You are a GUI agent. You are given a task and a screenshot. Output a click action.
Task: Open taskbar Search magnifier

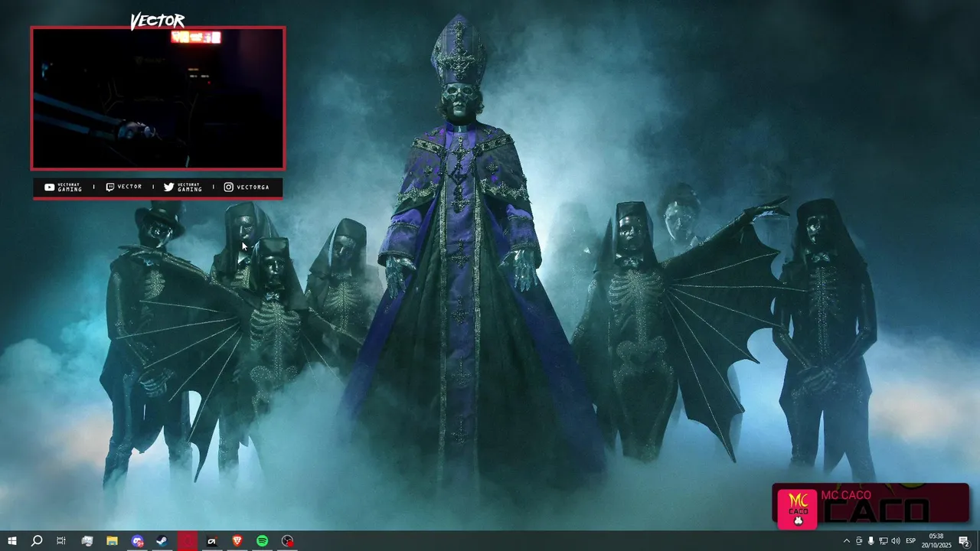36,541
